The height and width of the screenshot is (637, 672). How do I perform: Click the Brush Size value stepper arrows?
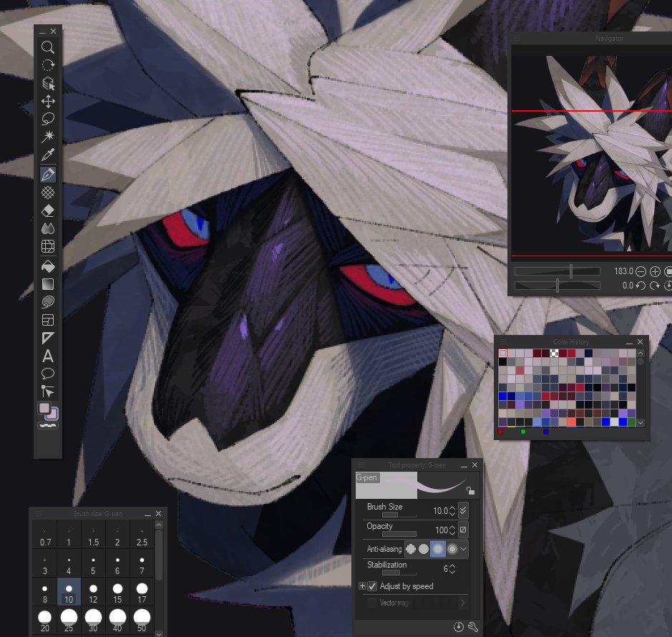click(452, 510)
